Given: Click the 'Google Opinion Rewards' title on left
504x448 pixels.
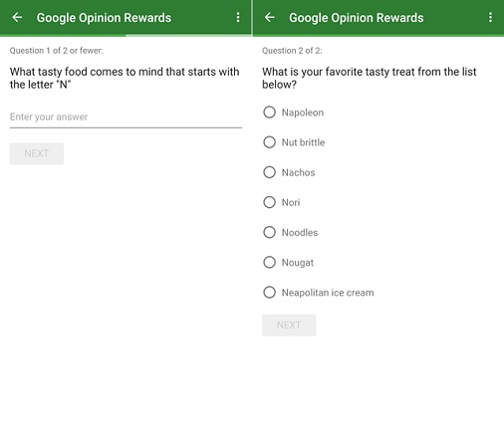Looking at the screenshot, I should pyautogui.click(x=104, y=18).
